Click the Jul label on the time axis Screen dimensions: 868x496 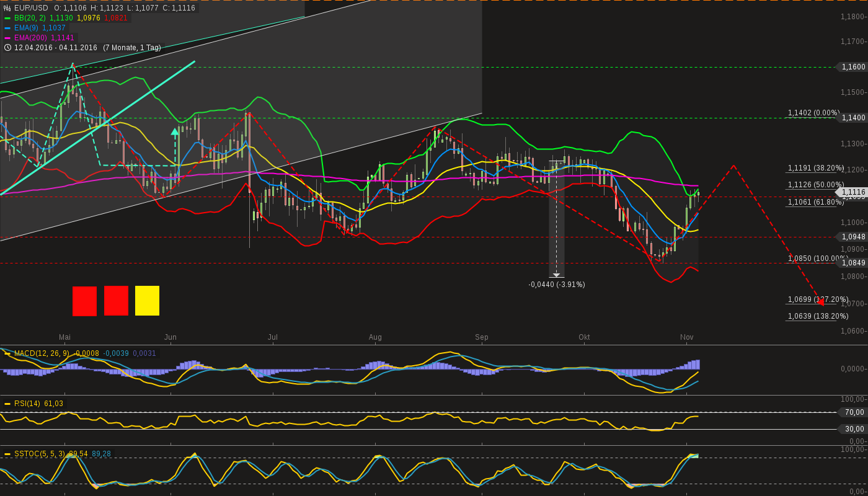(272, 337)
